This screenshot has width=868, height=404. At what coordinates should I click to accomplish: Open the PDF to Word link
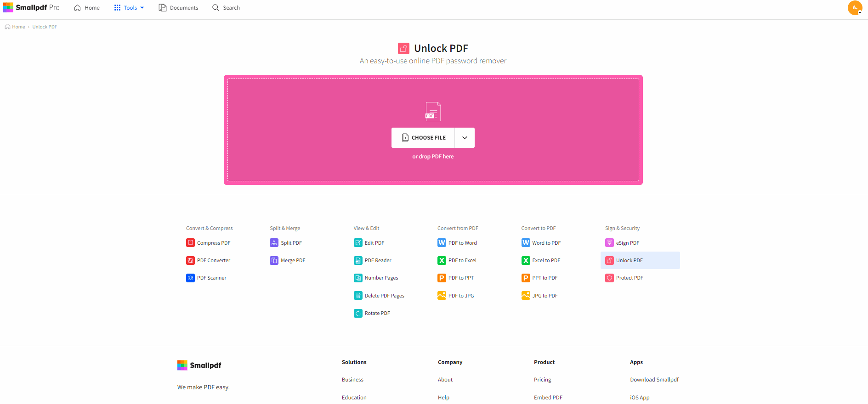point(463,243)
